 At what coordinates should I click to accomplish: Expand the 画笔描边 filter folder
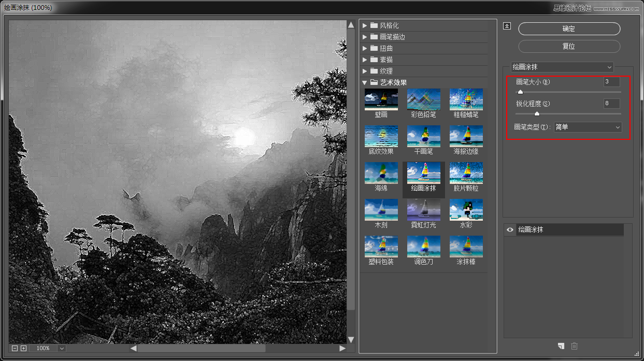click(365, 37)
